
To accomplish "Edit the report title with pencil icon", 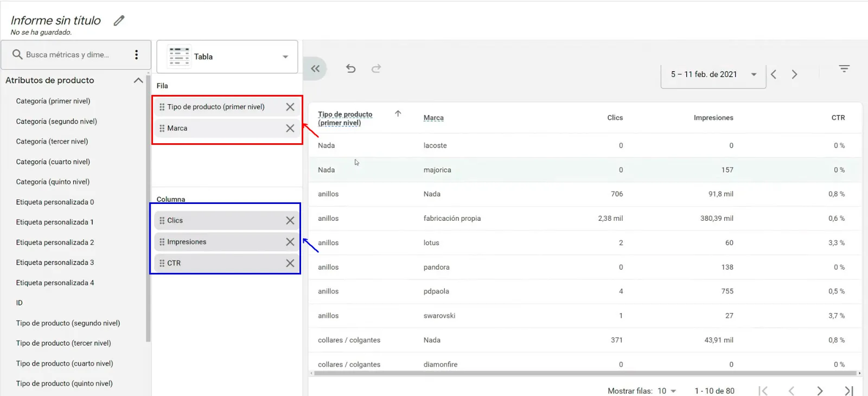I will (119, 21).
